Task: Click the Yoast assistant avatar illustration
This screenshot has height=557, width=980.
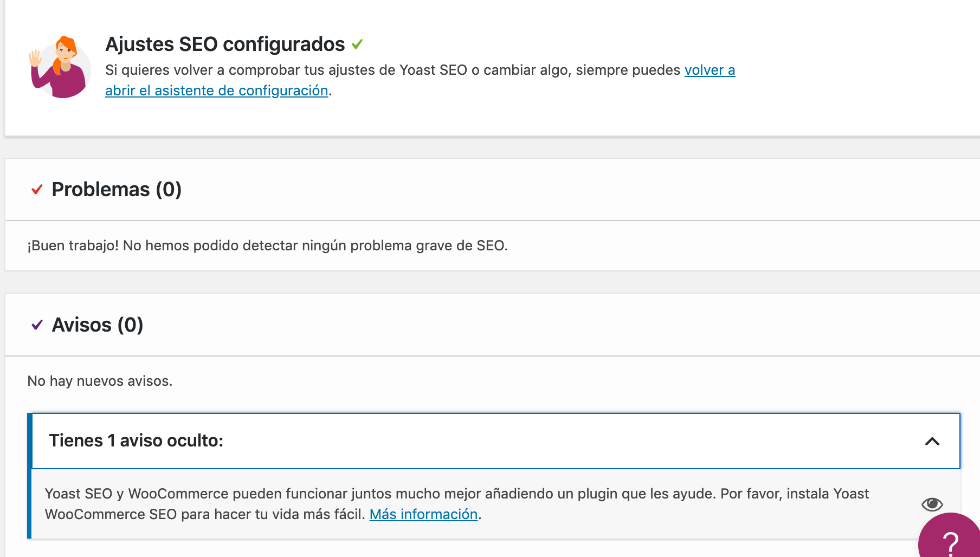Action: tap(60, 67)
